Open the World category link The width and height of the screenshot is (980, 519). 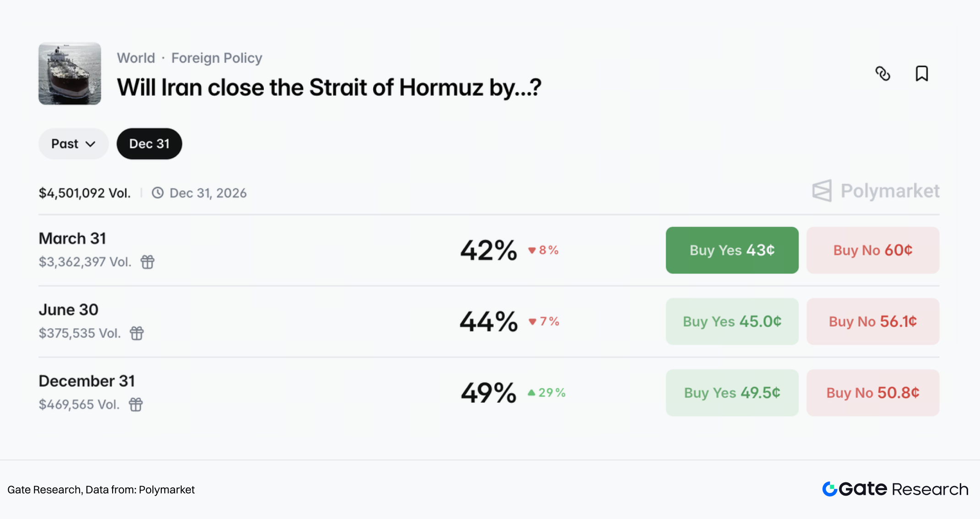click(x=136, y=58)
